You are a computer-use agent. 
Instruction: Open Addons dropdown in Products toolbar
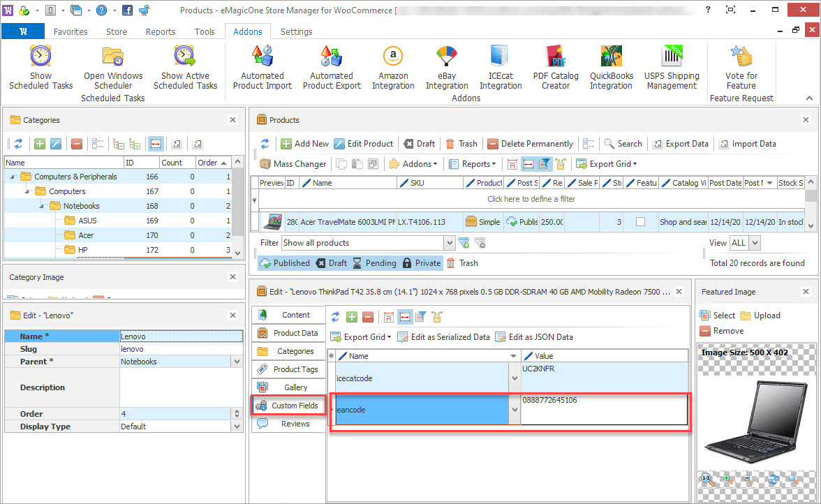point(413,164)
